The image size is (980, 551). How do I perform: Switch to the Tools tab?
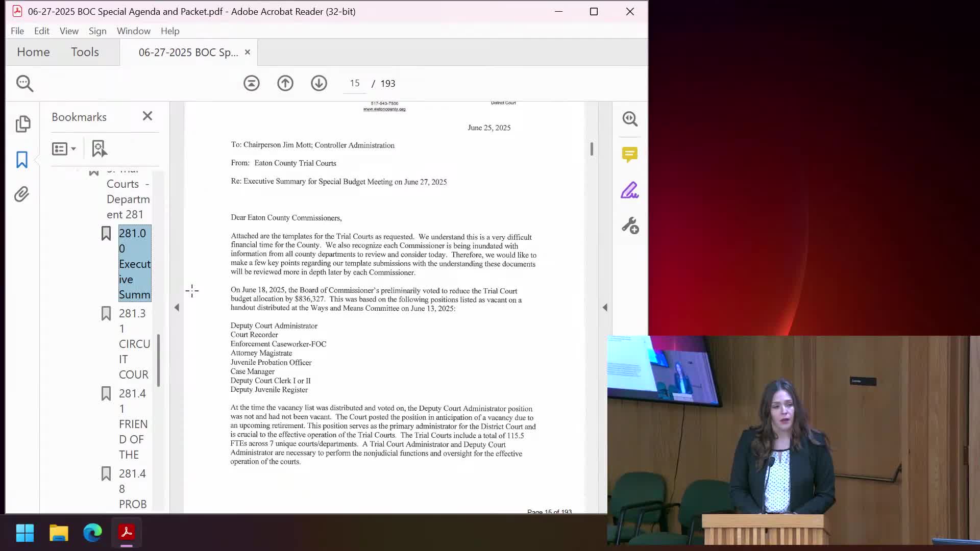coord(85,52)
